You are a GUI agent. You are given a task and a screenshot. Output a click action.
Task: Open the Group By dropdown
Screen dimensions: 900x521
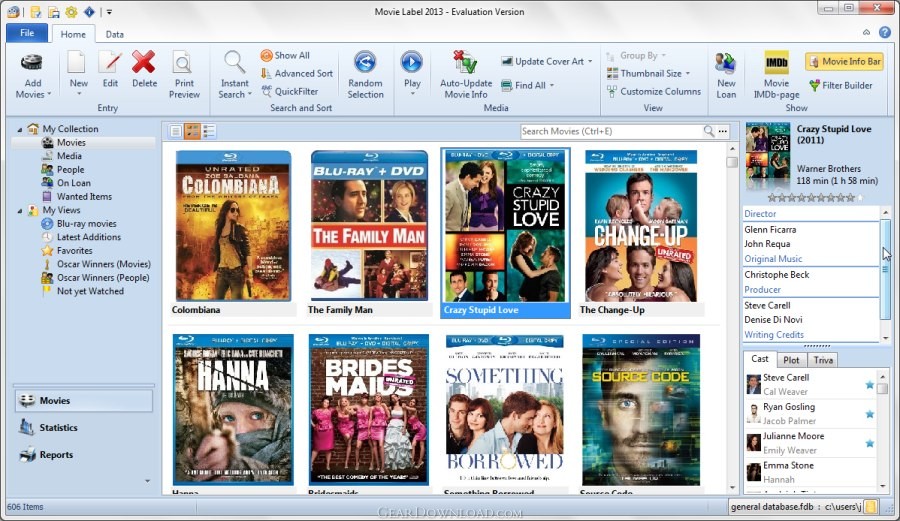pos(637,55)
